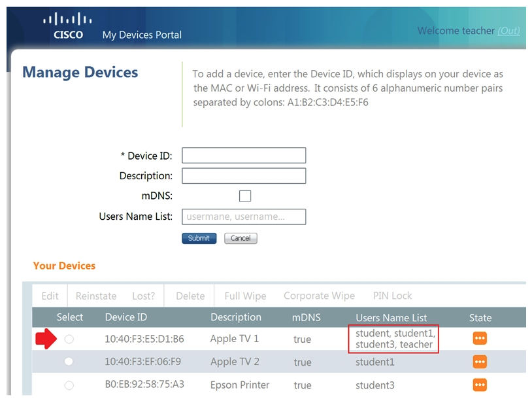Cancel the add device form
532x401 pixels.
point(241,238)
